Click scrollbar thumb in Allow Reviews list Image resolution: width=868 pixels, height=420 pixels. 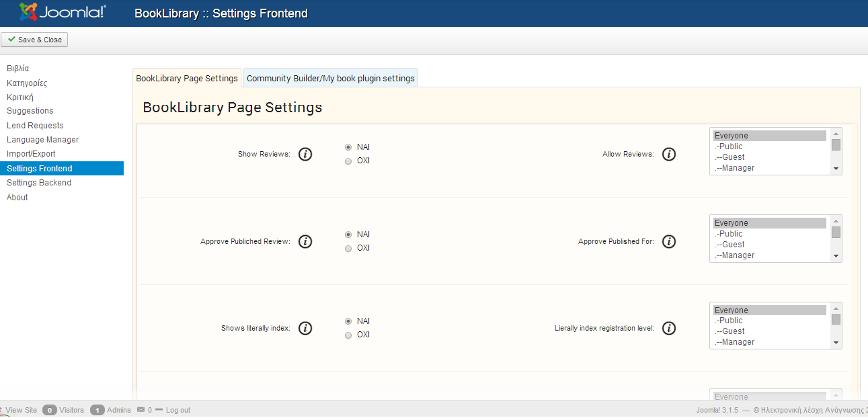point(836,144)
